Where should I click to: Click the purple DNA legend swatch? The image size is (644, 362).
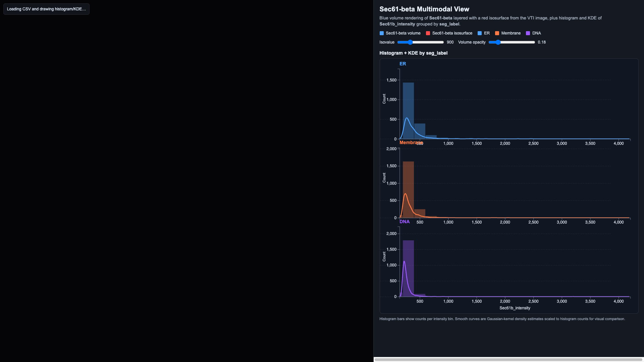coord(528,33)
